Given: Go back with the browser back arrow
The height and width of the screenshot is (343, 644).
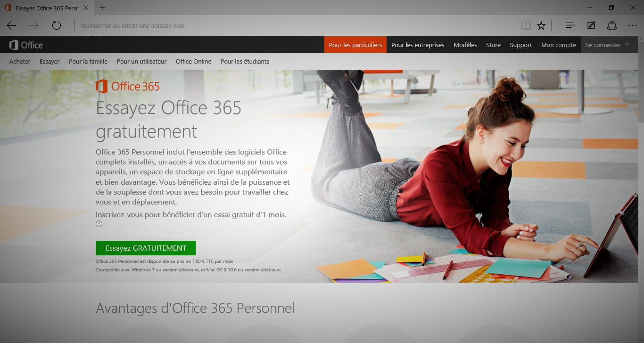Looking at the screenshot, I should [11, 26].
